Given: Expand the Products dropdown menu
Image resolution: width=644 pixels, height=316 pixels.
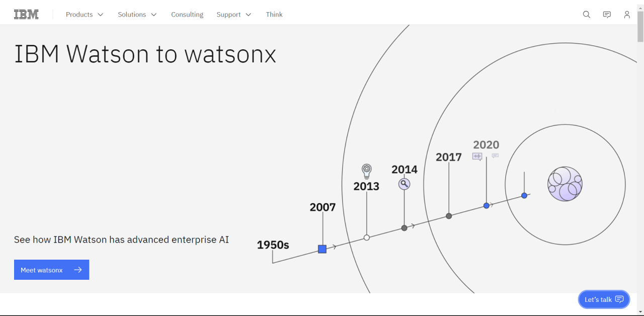Looking at the screenshot, I should [85, 15].
